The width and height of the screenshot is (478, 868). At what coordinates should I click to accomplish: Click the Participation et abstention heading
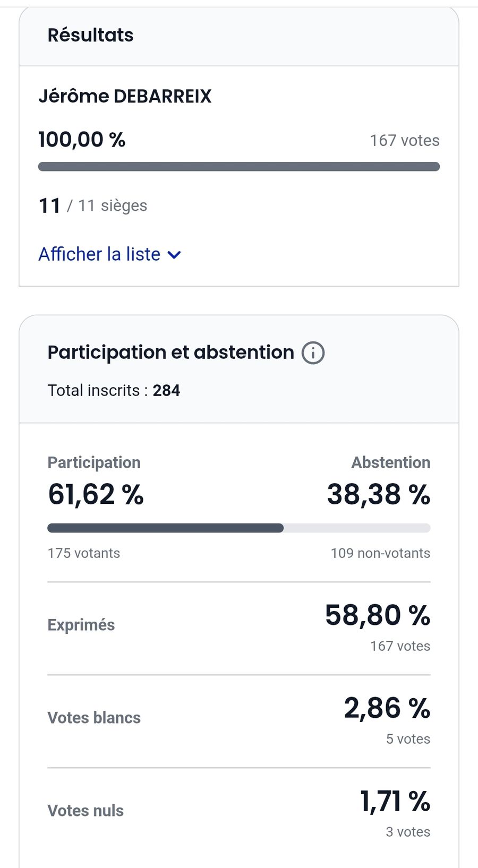coord(170,353)
